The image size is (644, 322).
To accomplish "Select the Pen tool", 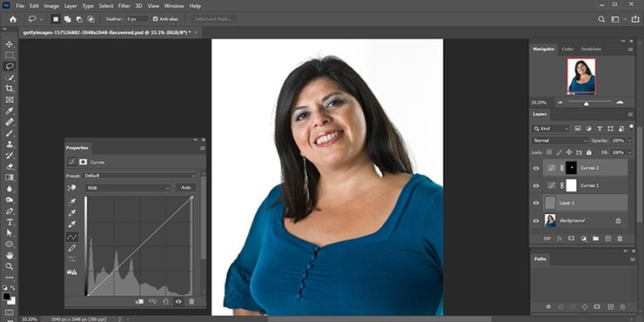I will [x=10, y=211].
